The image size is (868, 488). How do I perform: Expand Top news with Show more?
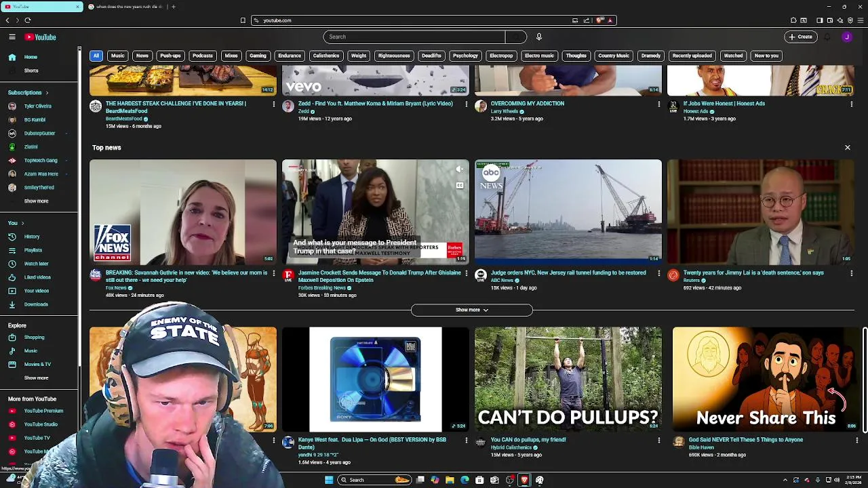[x=472, y=310]
